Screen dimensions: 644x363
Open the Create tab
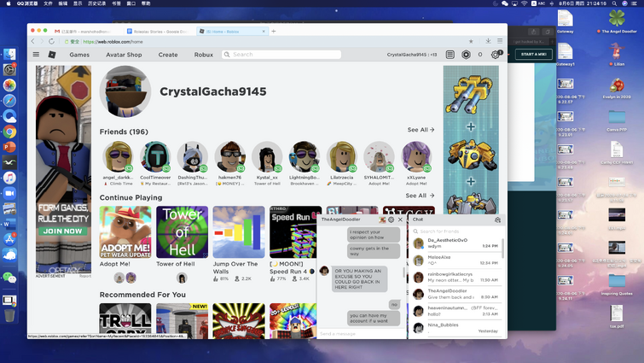168,55
